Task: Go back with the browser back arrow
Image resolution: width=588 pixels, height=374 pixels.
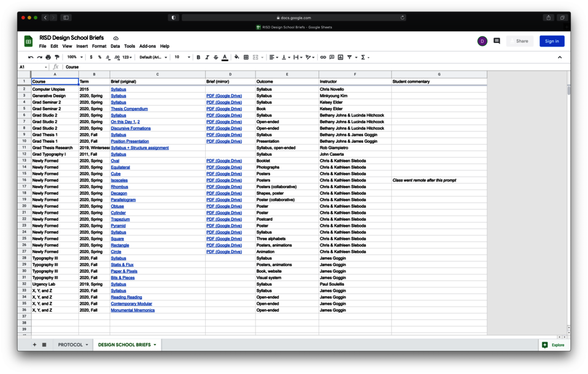Action: click(x=45, y=18)
